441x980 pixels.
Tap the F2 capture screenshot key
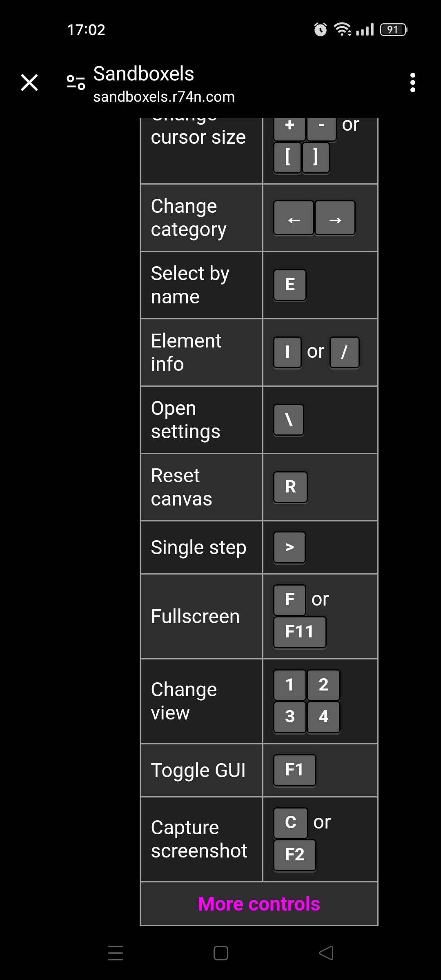(x=294, y=855)
